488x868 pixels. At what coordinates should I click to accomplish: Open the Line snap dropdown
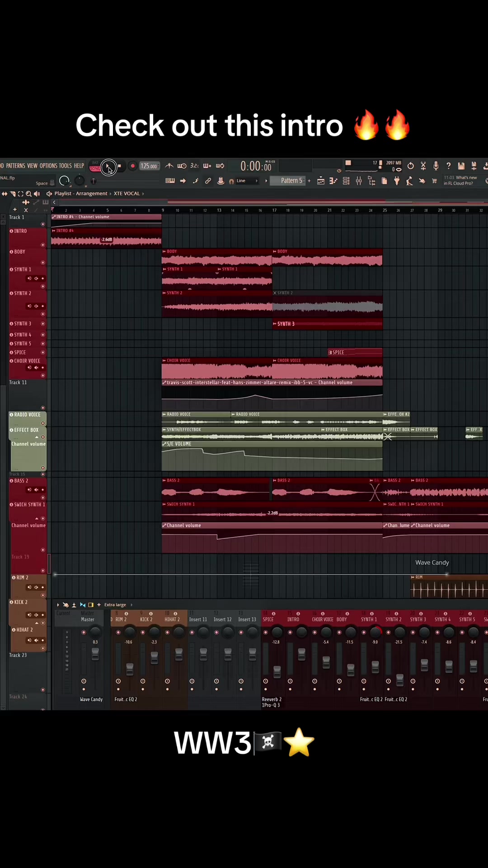click(x=247, y=181)
